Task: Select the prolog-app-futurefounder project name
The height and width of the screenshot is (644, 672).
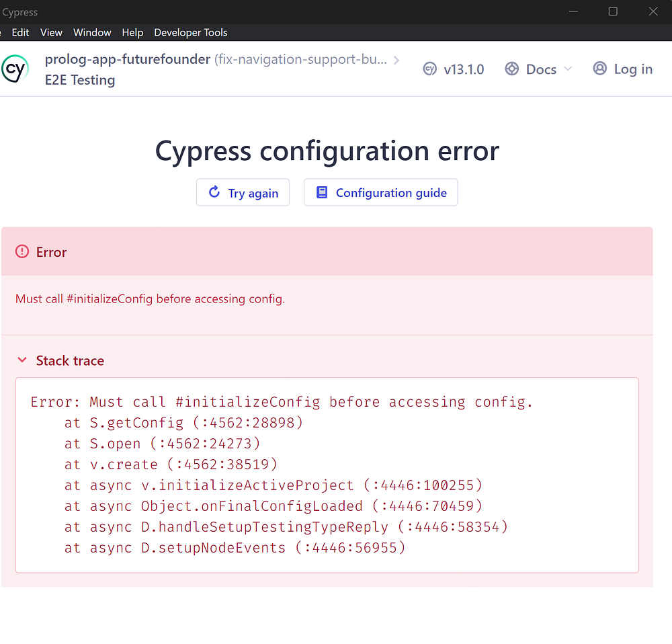Action: [128, 59]
